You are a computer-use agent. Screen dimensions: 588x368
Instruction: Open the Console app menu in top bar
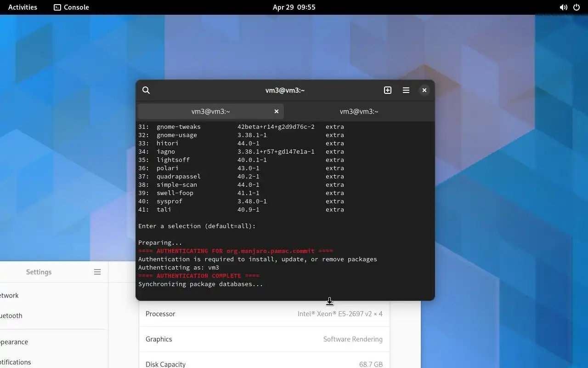[x=71, y=7]
